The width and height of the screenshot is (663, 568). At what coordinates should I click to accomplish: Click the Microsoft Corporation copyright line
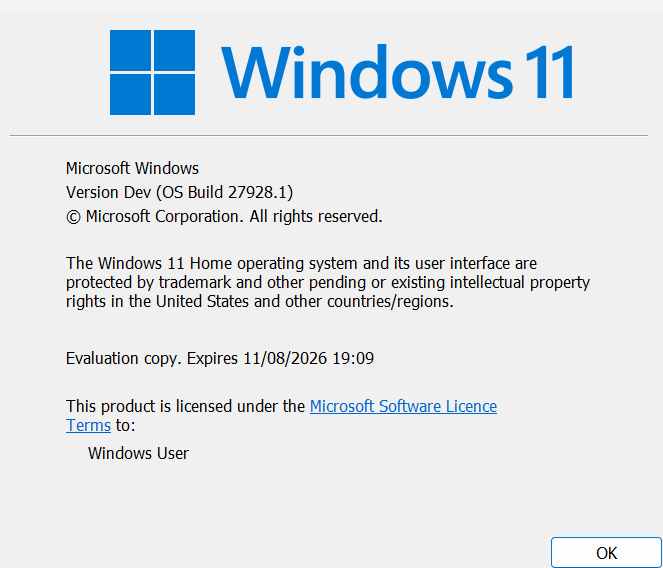pos(224,217)
